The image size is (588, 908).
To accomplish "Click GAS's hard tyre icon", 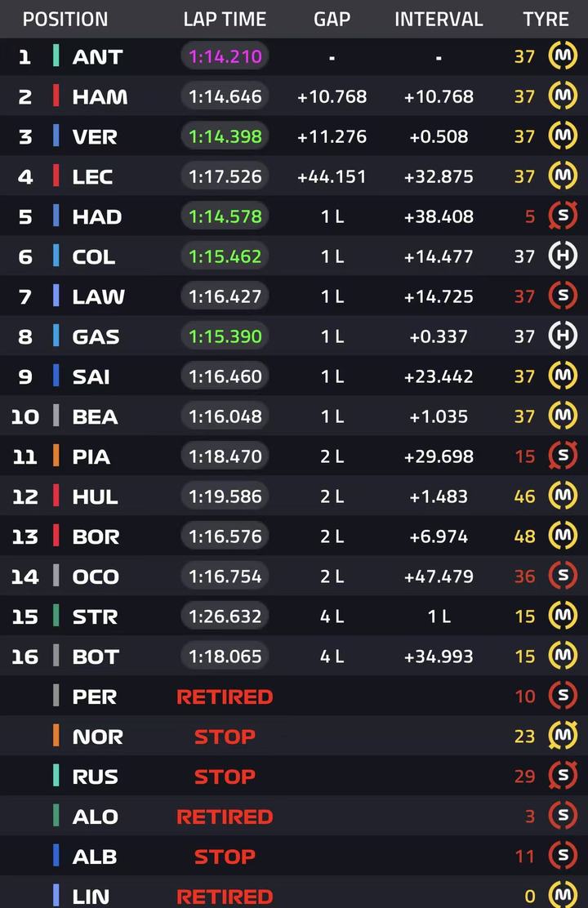I will pos(563,336).
